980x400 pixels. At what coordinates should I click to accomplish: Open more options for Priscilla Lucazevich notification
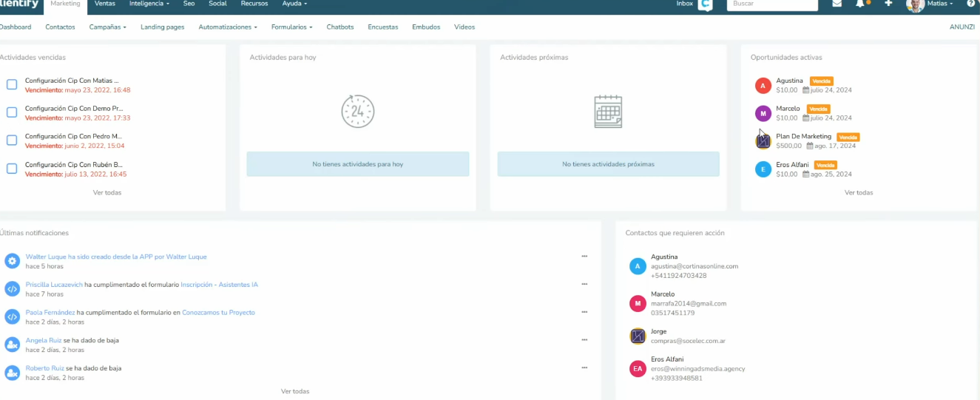[584, 284]
